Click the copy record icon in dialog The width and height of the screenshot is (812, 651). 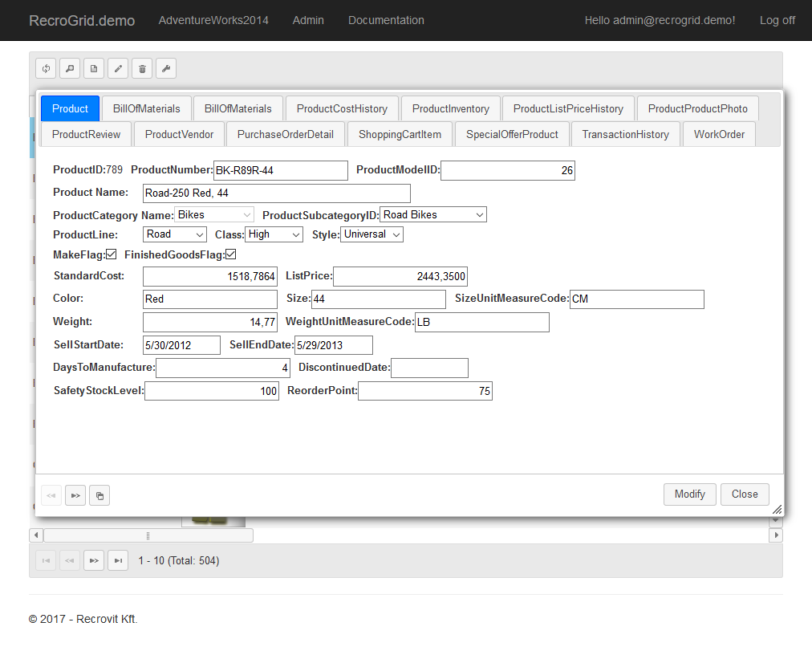(x=99, y=495)
